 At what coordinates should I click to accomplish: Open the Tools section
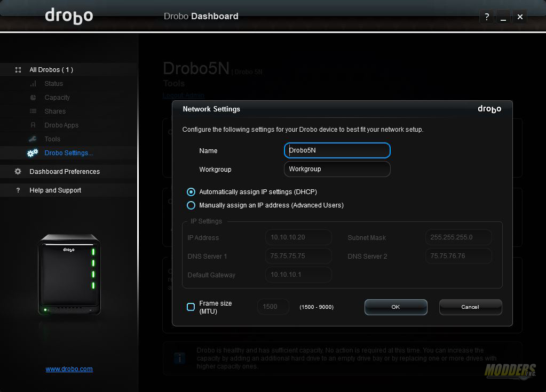click(52, 139)
